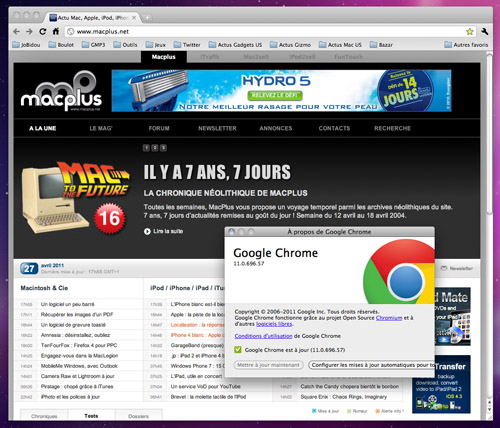Screen dimensions: 500x428
Task: Open article Un service VoD pour YouTube
Action: point(206,387)
